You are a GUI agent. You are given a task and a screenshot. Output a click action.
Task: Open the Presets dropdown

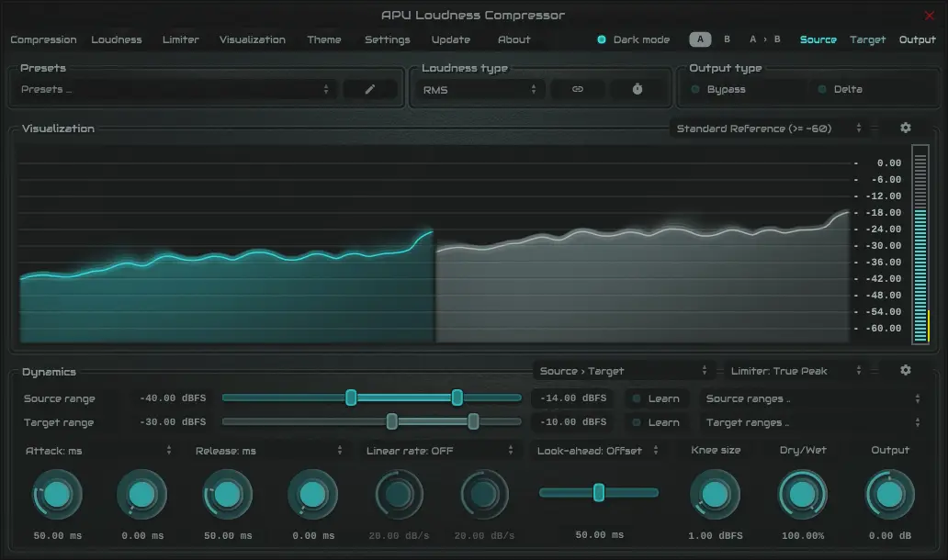point(175,89)
